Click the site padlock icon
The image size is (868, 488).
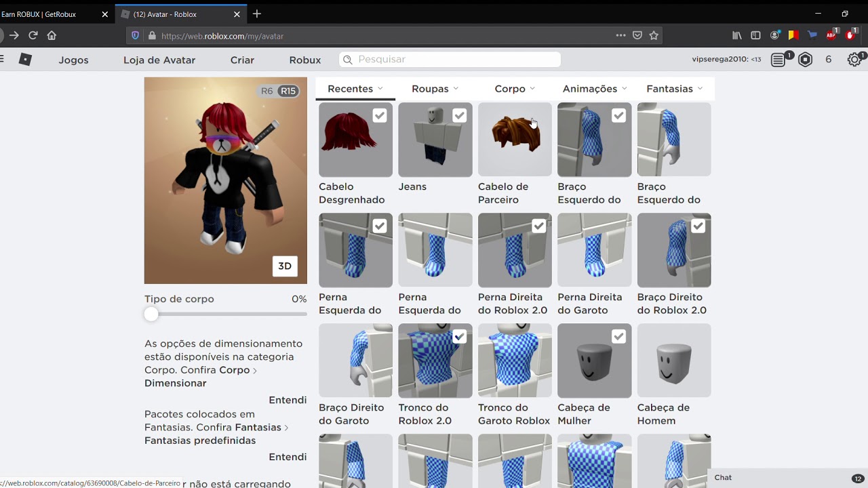click(151, 36)
